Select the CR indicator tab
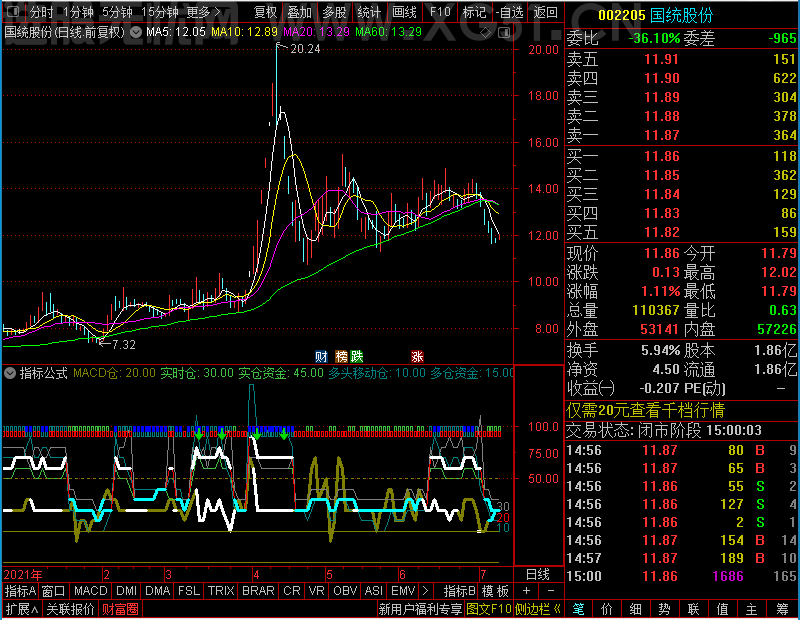800x620 pixels. [292, 590]
